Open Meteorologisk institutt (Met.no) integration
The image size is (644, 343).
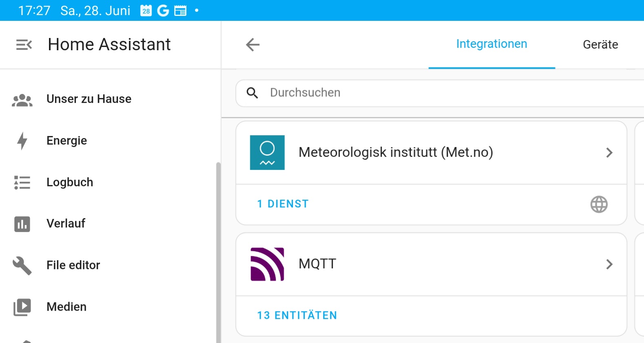tap(395, 152)
